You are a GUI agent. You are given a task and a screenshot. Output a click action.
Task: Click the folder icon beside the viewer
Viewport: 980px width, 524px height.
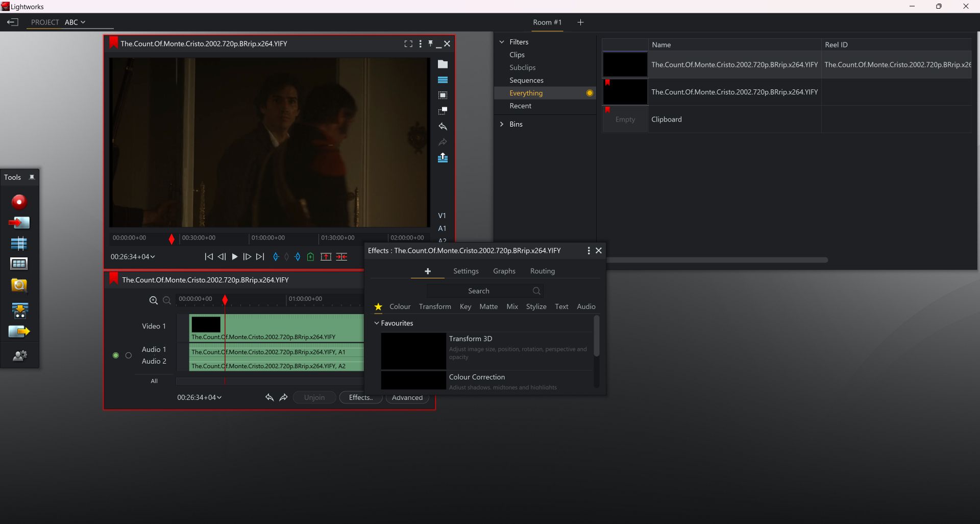[x=443, y=64]
